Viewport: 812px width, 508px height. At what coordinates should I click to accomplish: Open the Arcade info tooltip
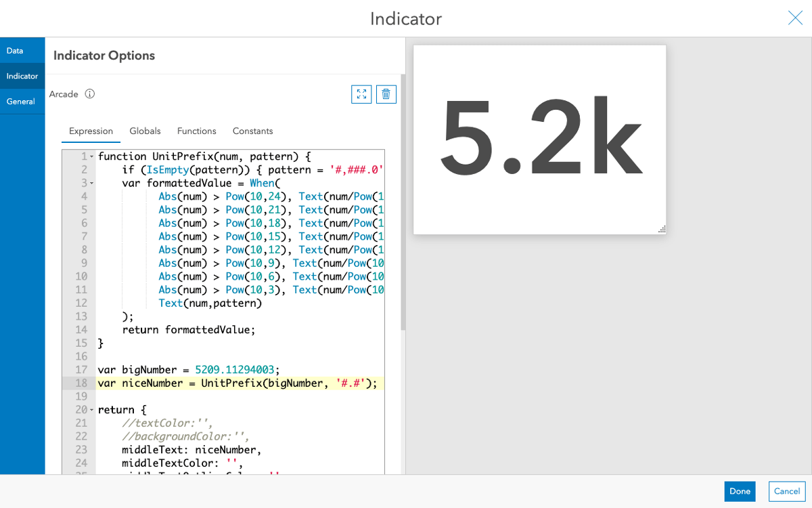pyautogui.click(x=89, y=94)
